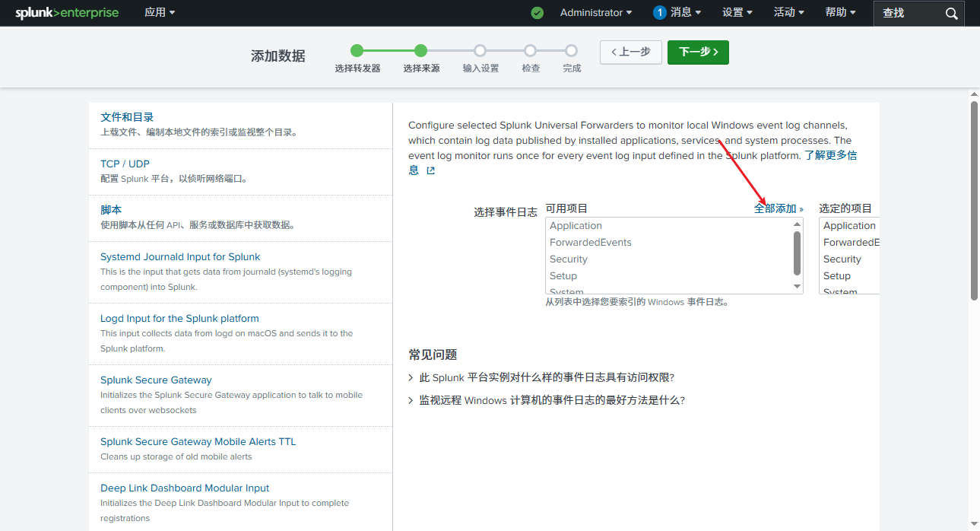Click the splunk>enterprise logo

pyautogui.click(x=66, y=12)
